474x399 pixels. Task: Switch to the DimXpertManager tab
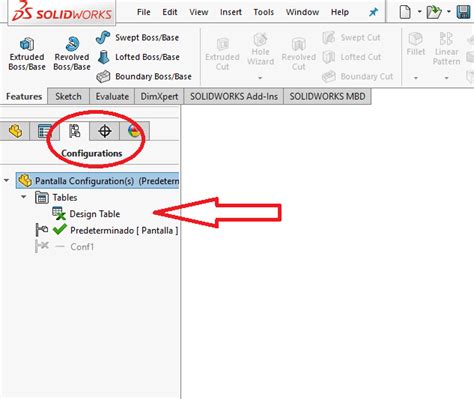(105, 131)
